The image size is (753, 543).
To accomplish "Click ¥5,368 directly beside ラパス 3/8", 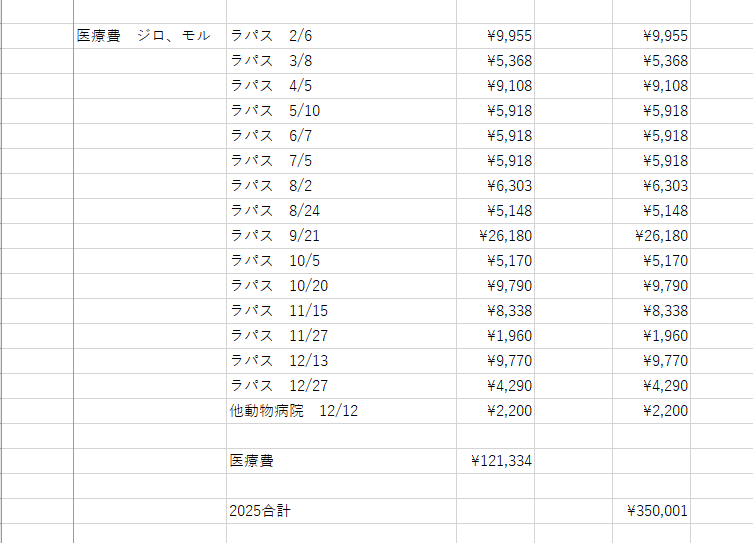I will tap(495, 61).
